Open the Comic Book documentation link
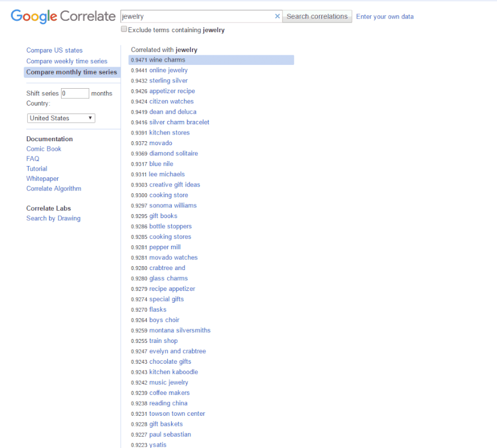The height and width of the screenshot is (448, 497). (43, 149)
